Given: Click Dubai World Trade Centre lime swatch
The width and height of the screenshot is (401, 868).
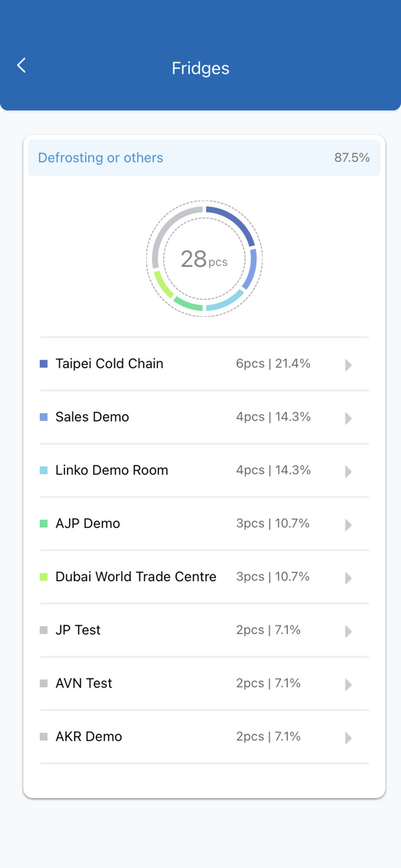Looking at the screenshot, I should (x=43, y=577).
